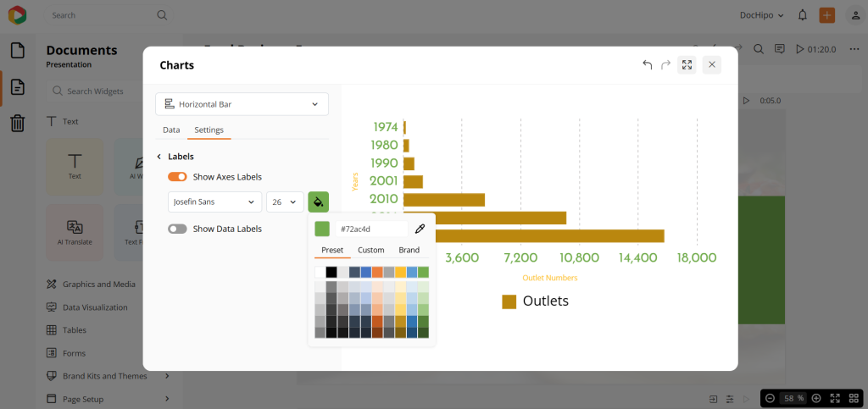Pick the white preset color swatch
868x409 pixels.
pos(320,272)
